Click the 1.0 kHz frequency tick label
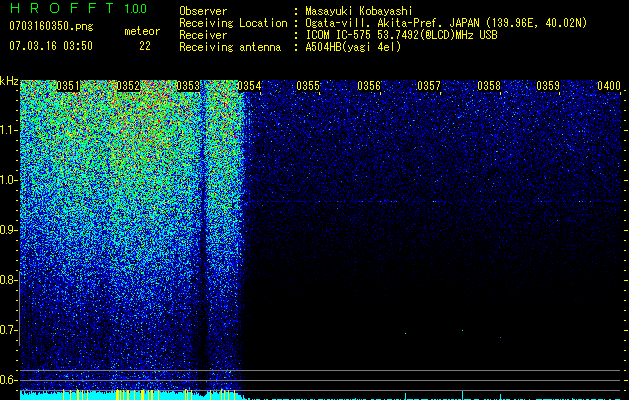629x400 pixels. tap(9, 180)
